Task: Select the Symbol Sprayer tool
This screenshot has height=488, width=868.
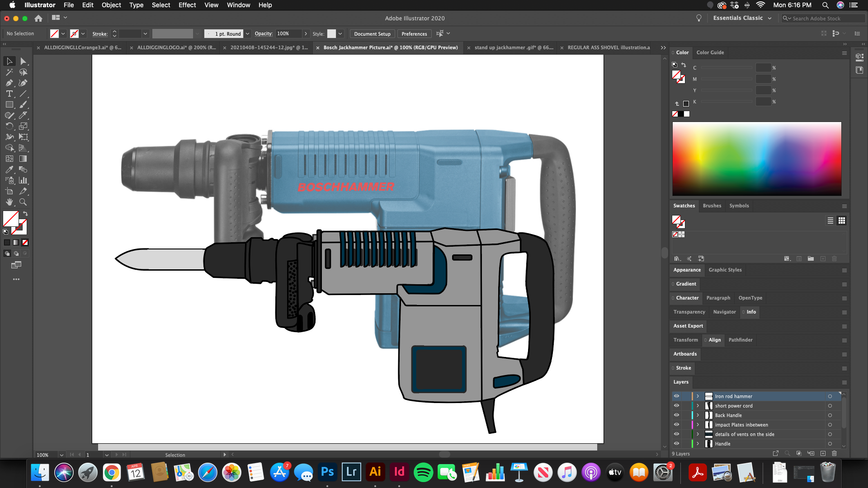Action: click(9, 181)
